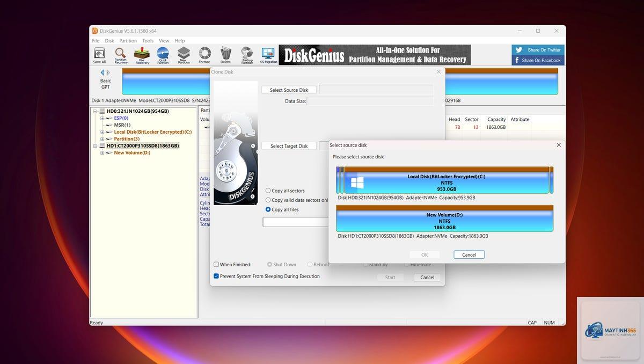Click the Capacity column header

click(x=496, y=120)
